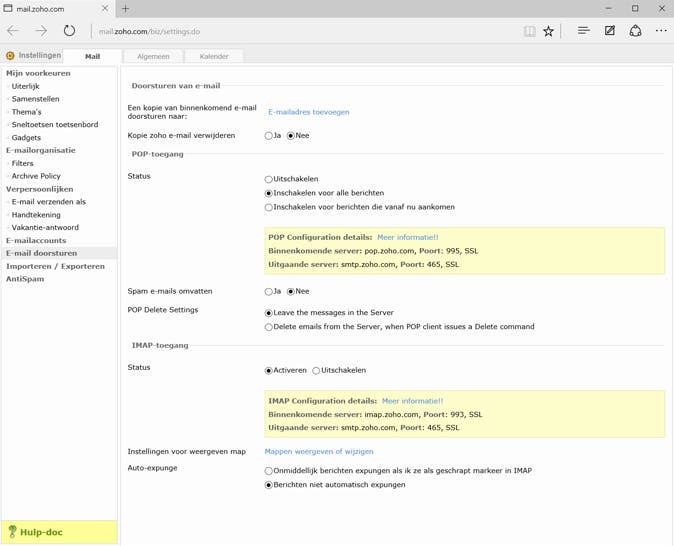Expand Importeren / Exporteren section
Viewport: 674px width, 546px height.
click(55, 266)
